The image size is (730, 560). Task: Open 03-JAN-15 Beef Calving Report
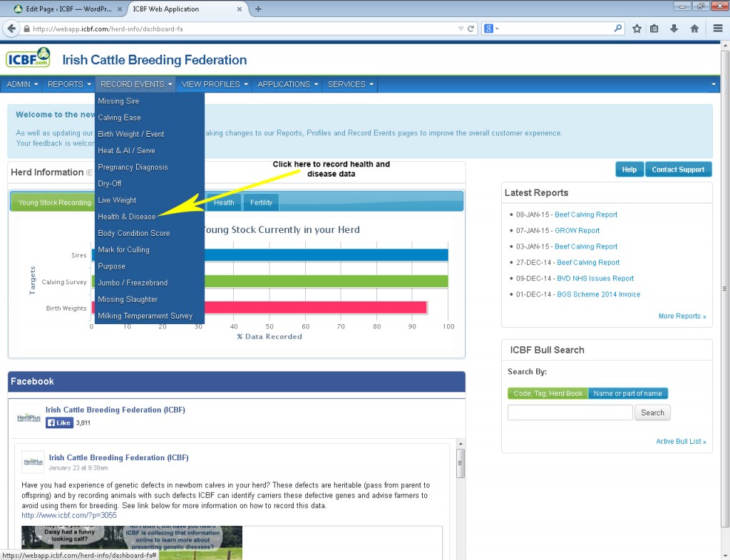pyautogui.click(x=586, y=247)
